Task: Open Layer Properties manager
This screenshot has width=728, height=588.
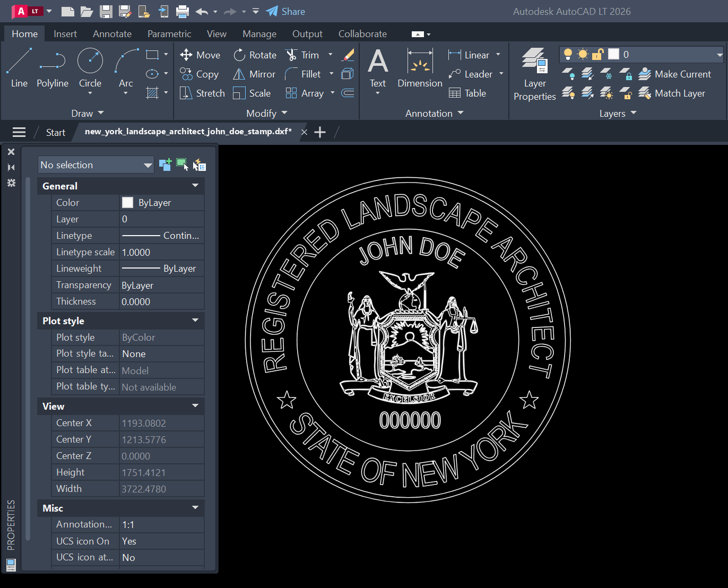Action: tap(535, 74)
